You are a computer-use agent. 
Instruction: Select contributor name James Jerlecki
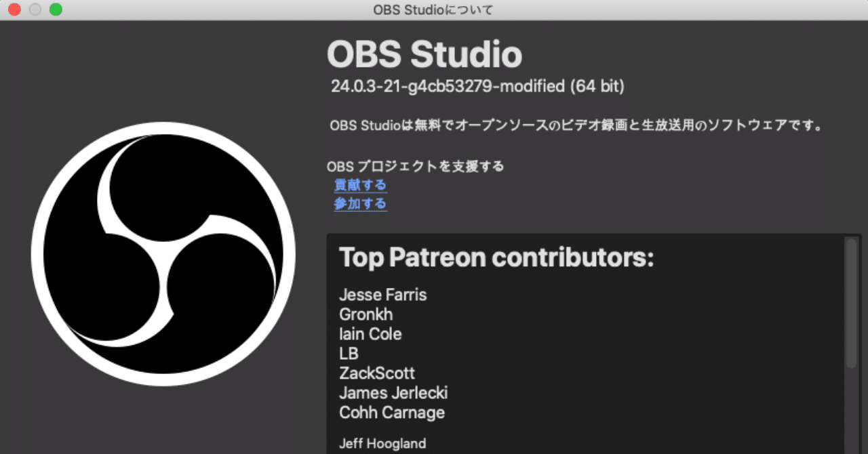click(x=393, y=393)
